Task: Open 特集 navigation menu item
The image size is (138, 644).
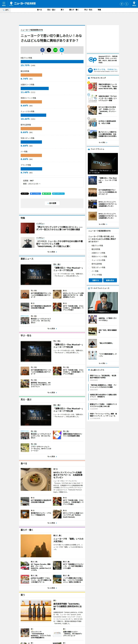Action: pyautogui.click(x=99, y=10)
